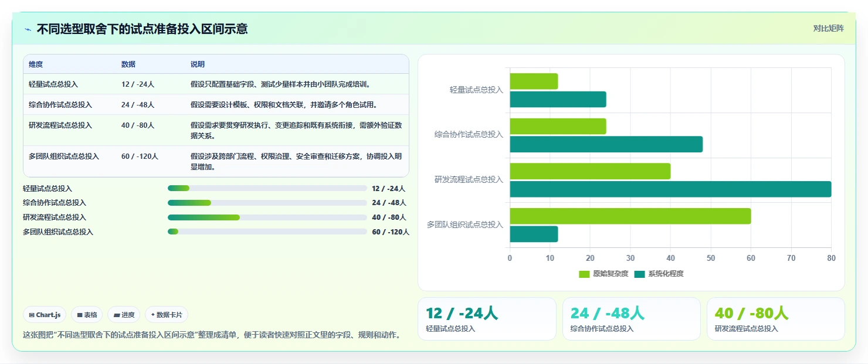868x364 pixels.
Task: Click chart axis label 轻量试点总投入
Action: (x=476, y=90)
